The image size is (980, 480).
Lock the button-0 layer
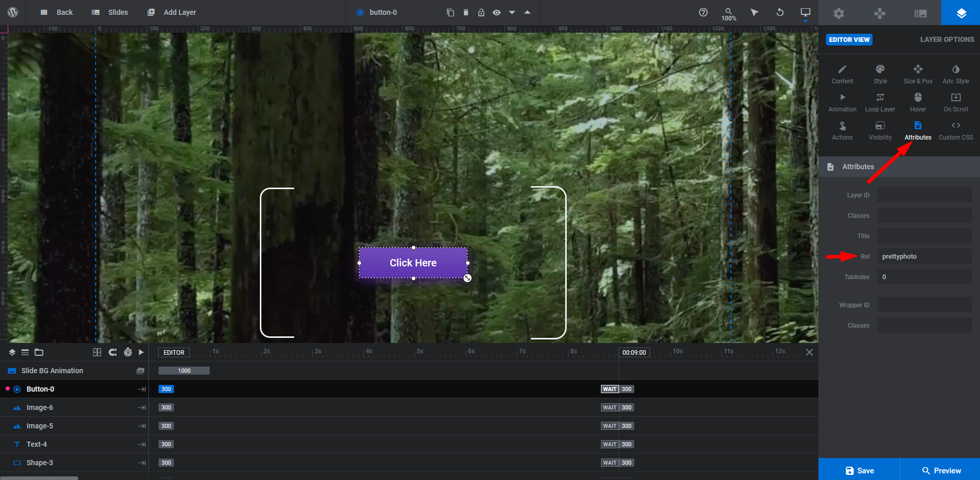(481, 12)
